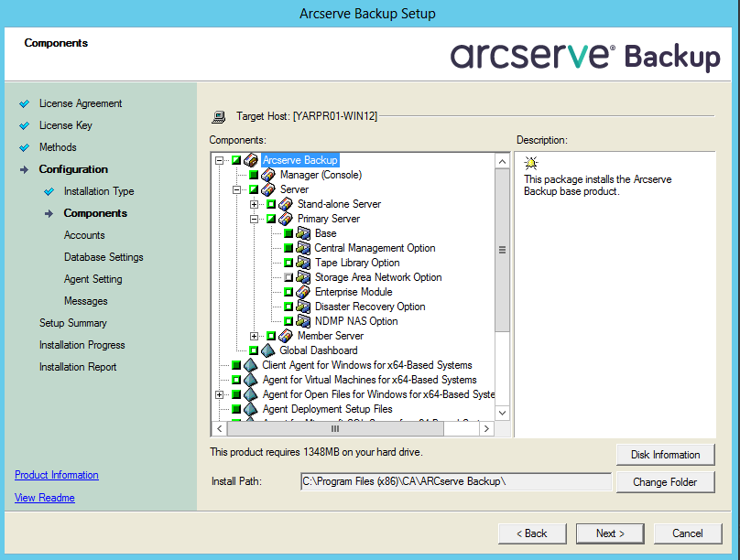This screenshot has width=740, height=560.
Task: Go to the Accounts configuration step
Action: 83,235
